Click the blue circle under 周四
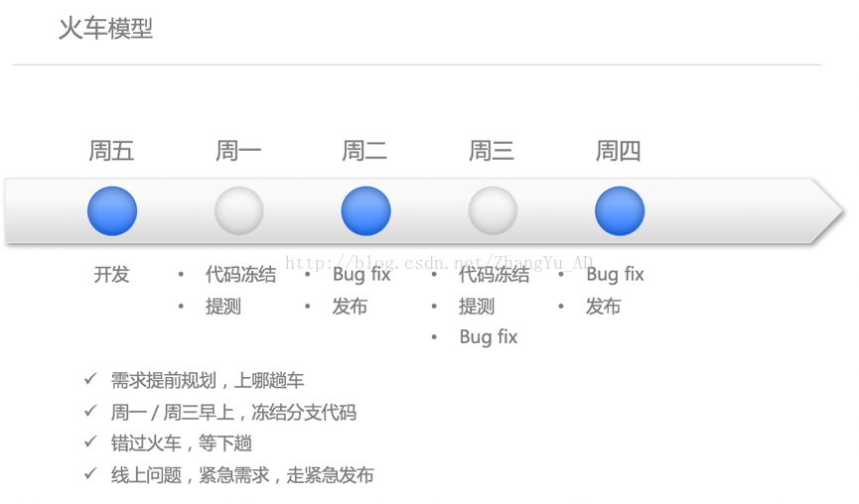The image size is (859, 504). (x=620, y=211)
